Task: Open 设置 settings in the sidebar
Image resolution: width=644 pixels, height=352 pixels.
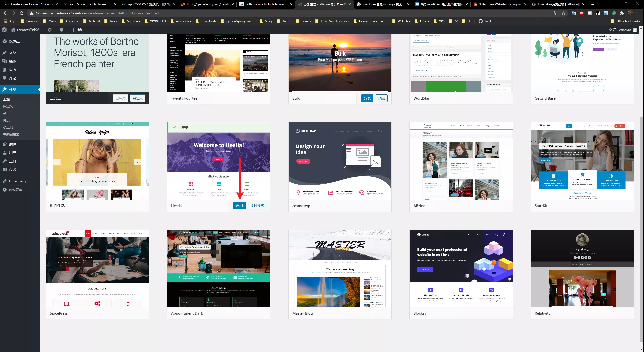Action: (12, 170)
